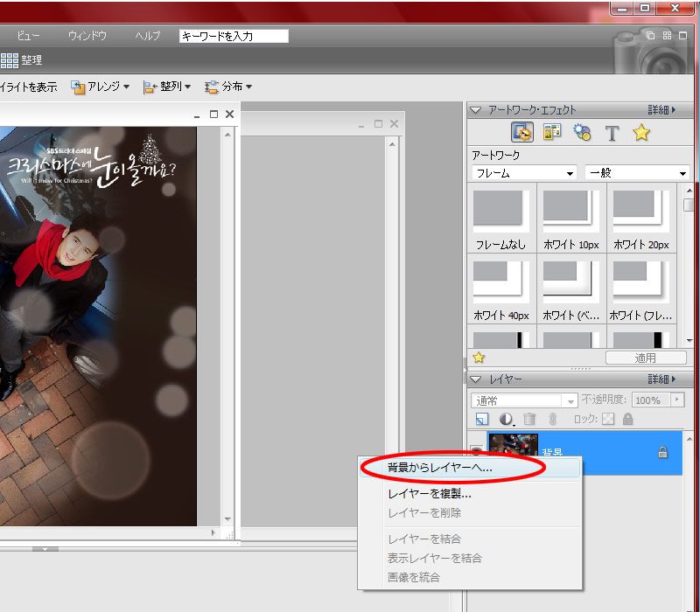Screen dimensions: 700x612
Task: Click the opacity 100% value field
Action: [x=651, y=400]
